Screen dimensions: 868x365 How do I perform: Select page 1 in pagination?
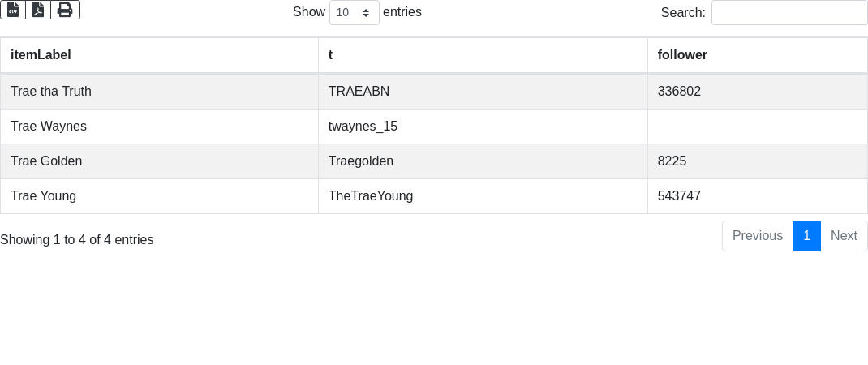pos(806,236)
